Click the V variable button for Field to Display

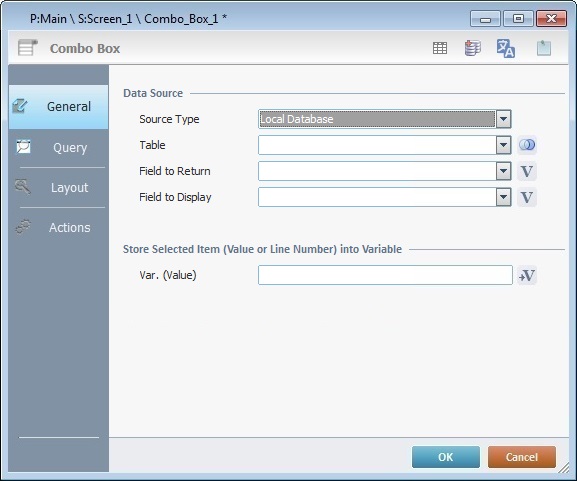click(x=527, y=197)
